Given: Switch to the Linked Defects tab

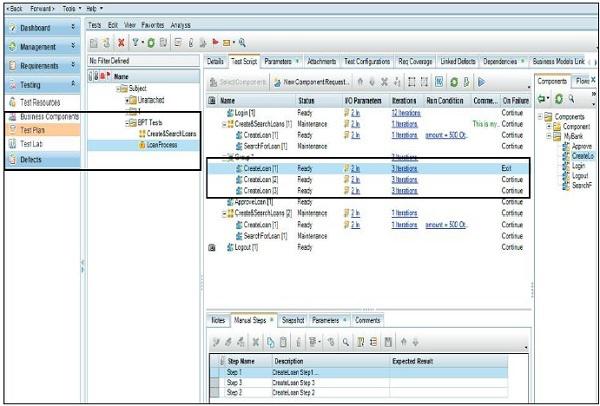Looking at the screenshot, I should [458, 62].
